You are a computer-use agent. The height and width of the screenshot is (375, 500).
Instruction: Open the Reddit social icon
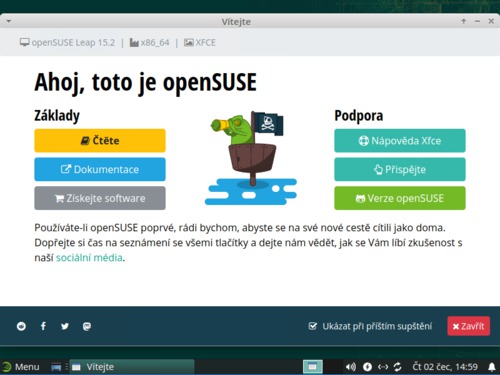coord(21,326)
